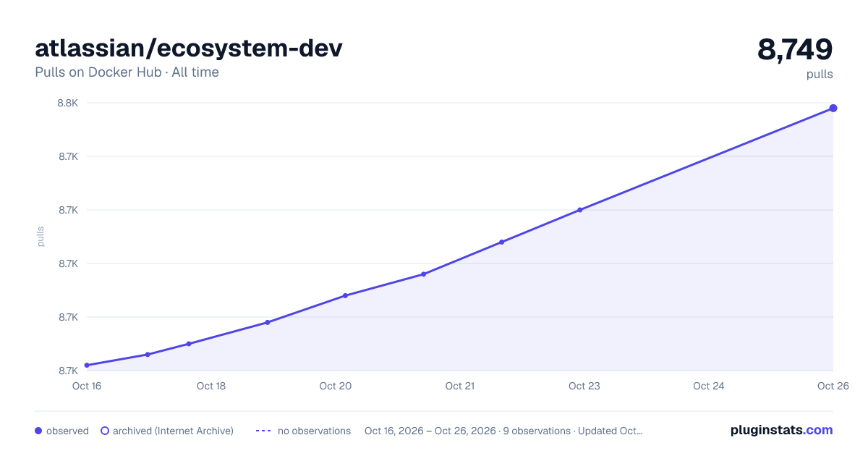This screenshot has width=868, height=456.
Task: Click the dashed-line no observations legend marker
Action: [263, 431]
